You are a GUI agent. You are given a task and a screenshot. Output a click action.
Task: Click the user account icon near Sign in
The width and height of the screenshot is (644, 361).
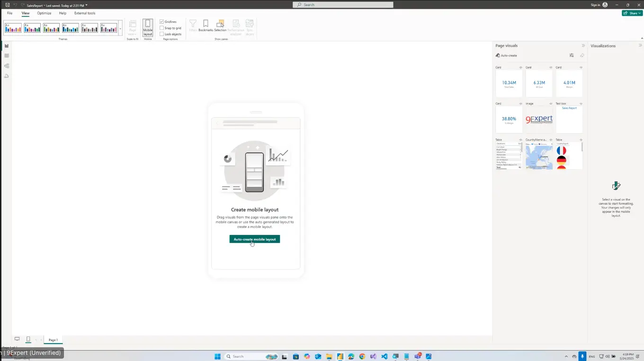pyautogui.click(x=605, y=5)
